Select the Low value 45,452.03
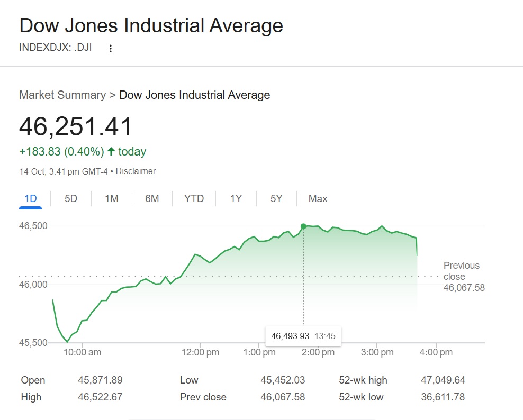 (283, 380)
